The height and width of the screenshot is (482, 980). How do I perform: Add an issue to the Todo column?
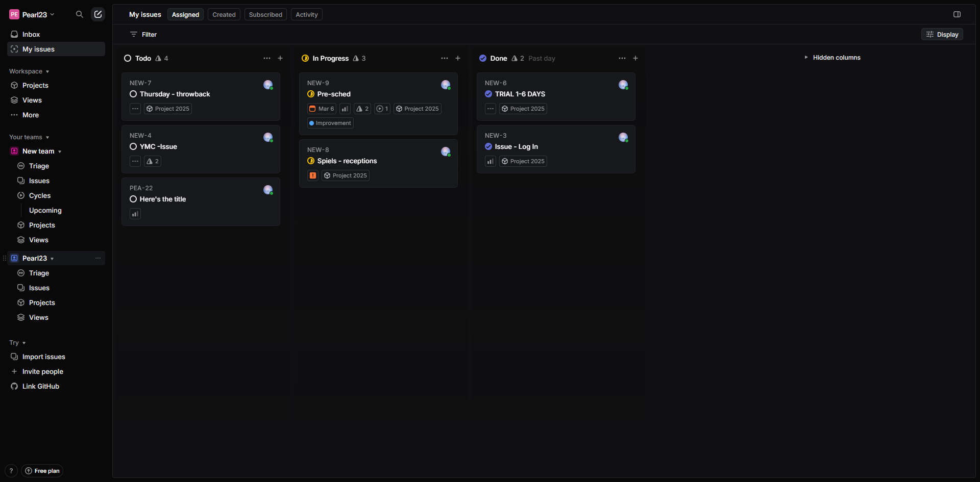280,58
